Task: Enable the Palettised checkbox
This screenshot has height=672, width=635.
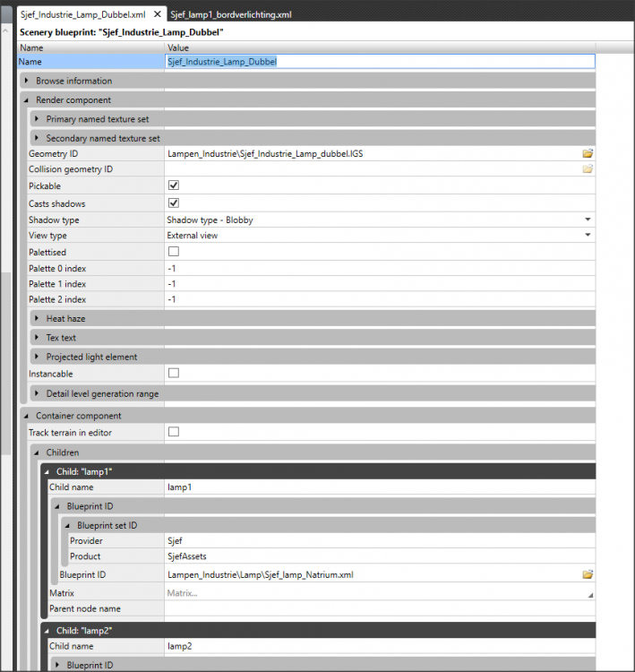Action: pyautogui.click(x=174, y=253)
